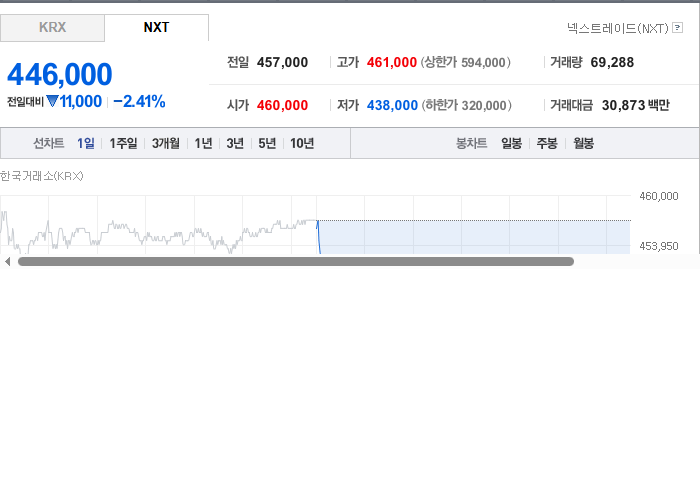Viewport: 700px width, 490px height.
Task: Switch to the 월봉 candle chart
Action: click(583, 143)
